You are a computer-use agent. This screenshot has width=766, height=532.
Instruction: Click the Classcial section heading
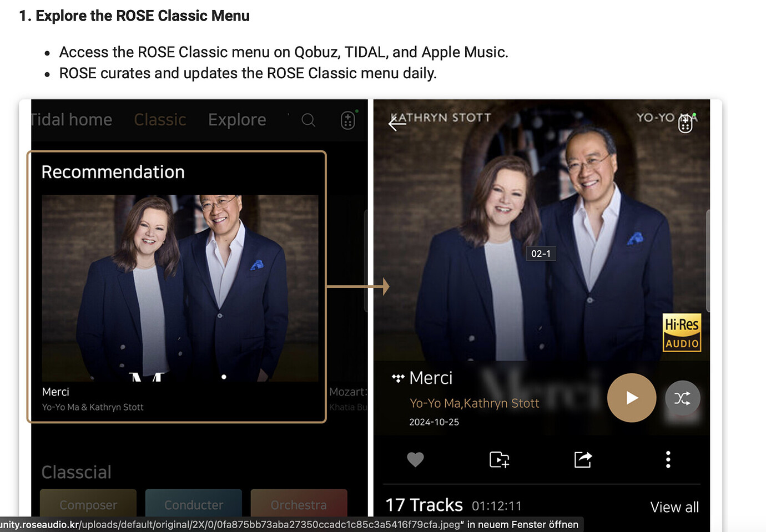[x=77, y=472]
